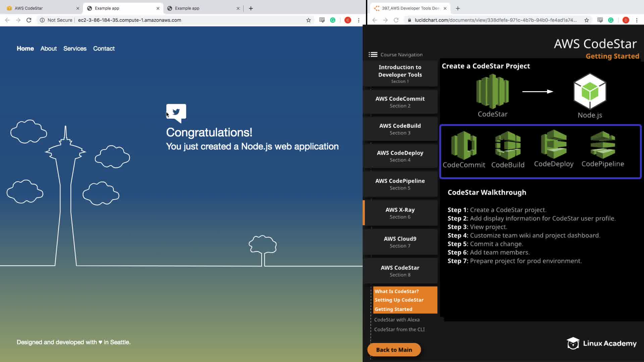The image size is (644, 362).
Task: Bookmark the Example app page with star
Action: tap(308, 20)
